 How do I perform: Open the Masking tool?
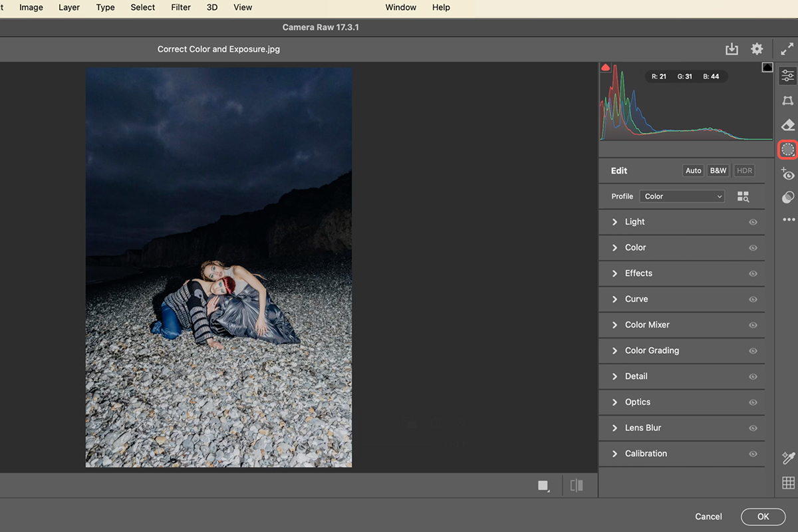[788, 150]
